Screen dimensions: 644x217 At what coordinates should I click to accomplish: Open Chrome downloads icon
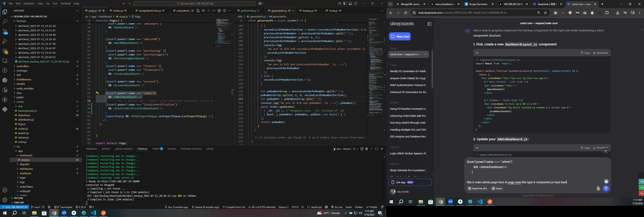[617, 13]
